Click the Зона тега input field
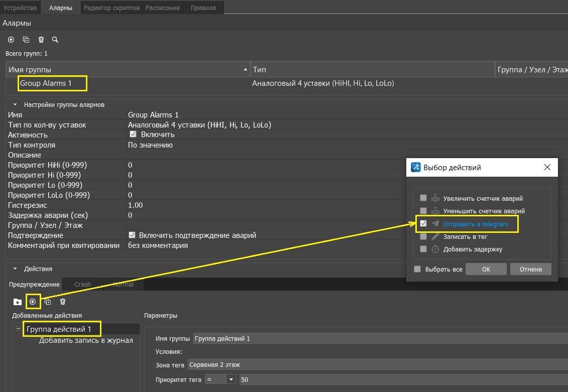This screenshot has width=568, height=392. coord(377,364)
